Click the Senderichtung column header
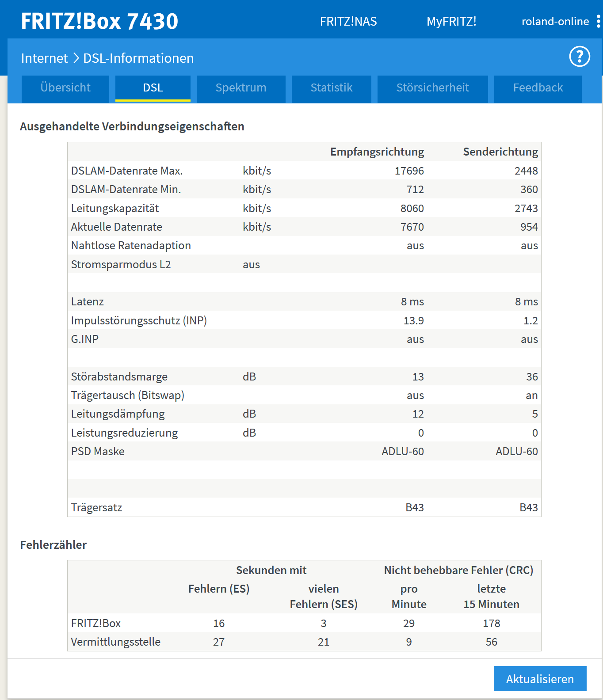Viewport: 603px width, 700px height. pos(500,152)
